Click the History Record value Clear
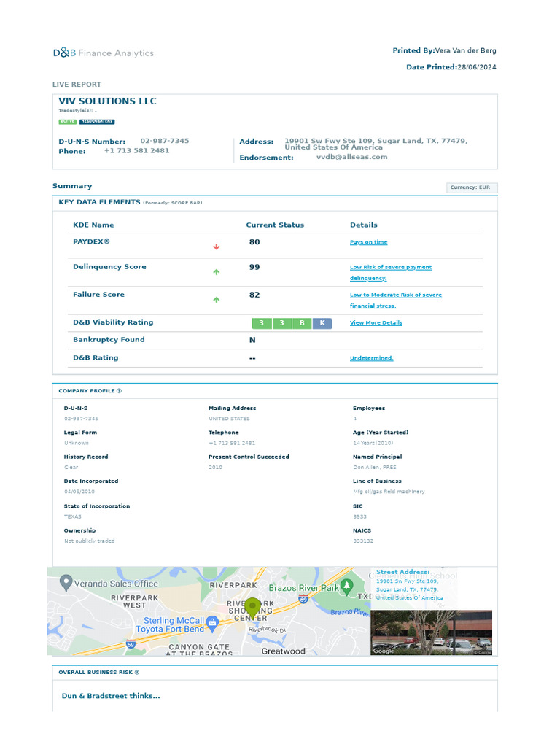 [x=71, y=468]
